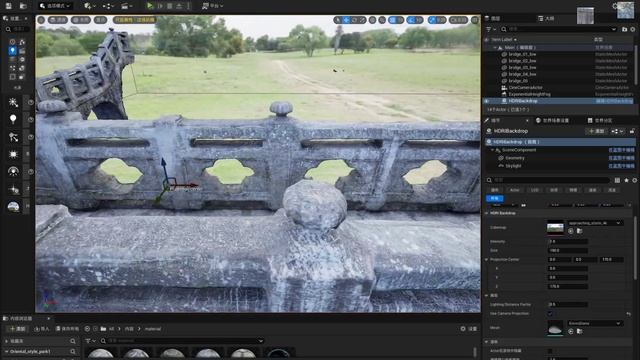Image resolution: width=640 pixels, height=360 pixels.
Task: Open the selection mode dropdown
Action: 56,6
